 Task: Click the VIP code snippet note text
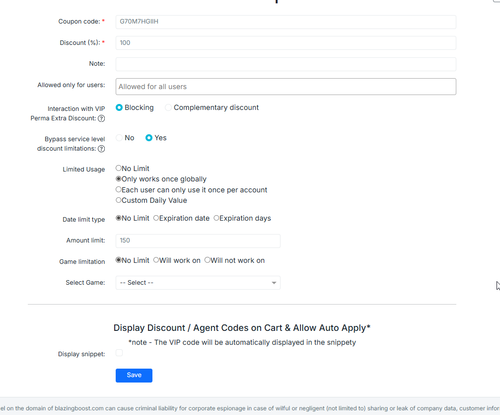click(242, 342)
